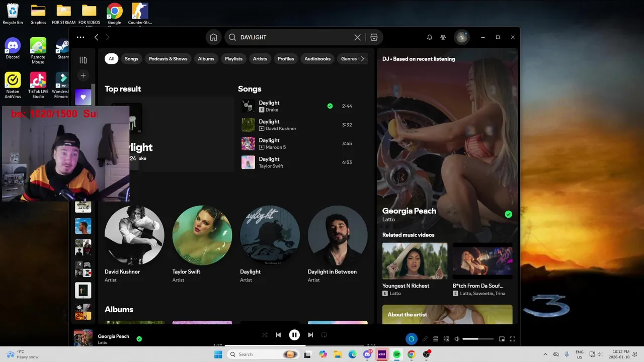The image size is (644, 362).
Task: Switch to the Playlists filter
Action: [233, 59]
